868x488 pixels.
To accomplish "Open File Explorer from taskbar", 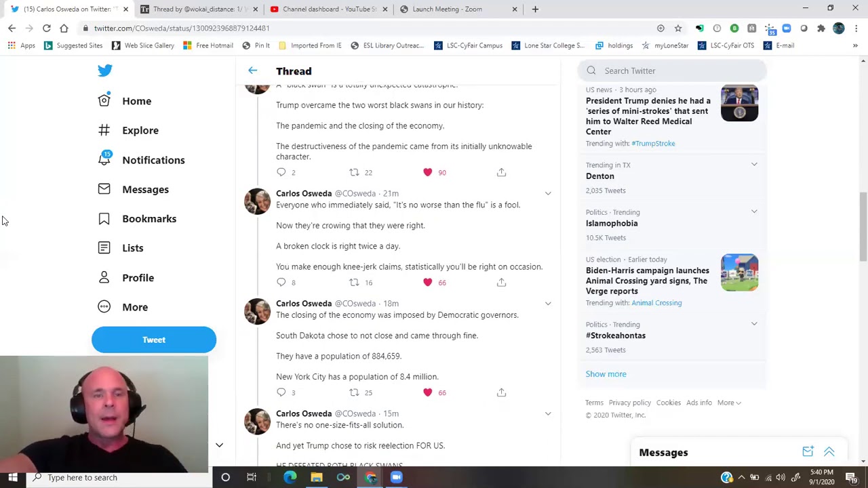I will [x=317, y=477].
